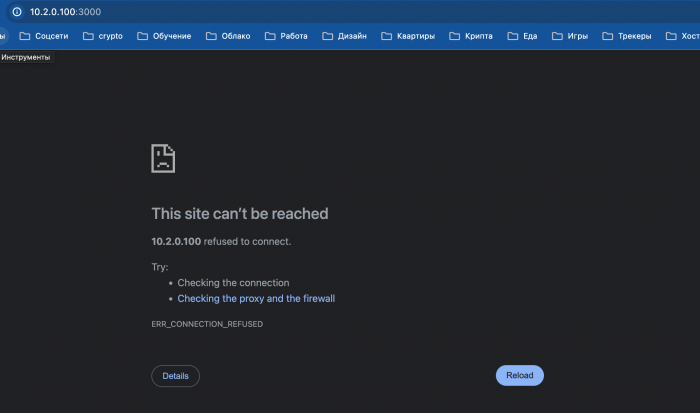700x413 pixels.
Task: Click the sad page error icon
Action: point(163,158)
